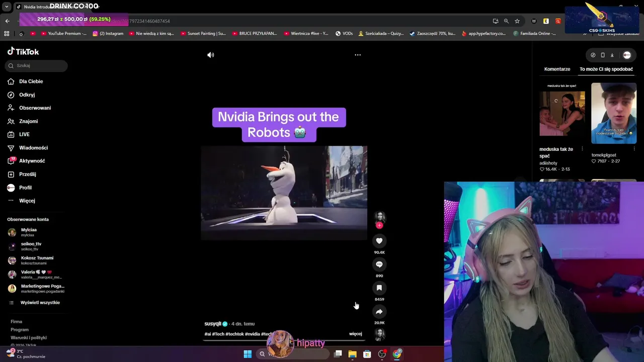
Task: Click the phone app icon in top pill
Action: click(x=602, y=55)
